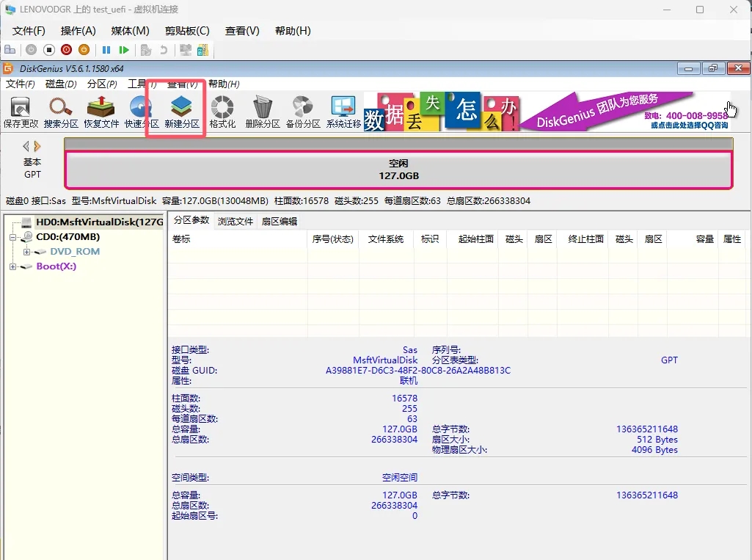Open DiskGenius 磁盘(D) menu

coord(61,84)
